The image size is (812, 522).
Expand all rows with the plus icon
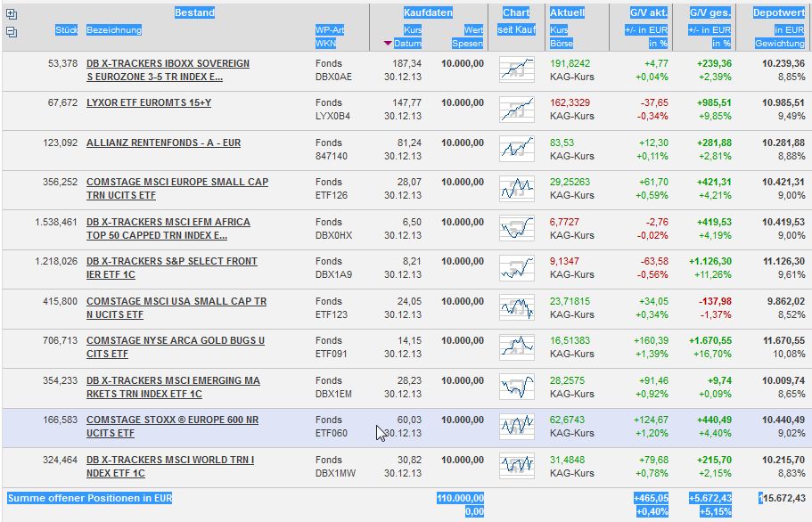click(x=12, y=14)
